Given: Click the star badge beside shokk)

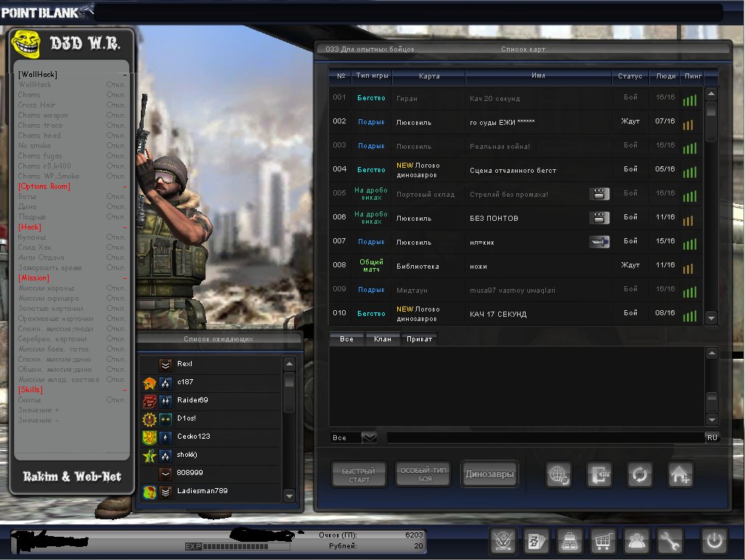Looking at the screenshot, I should 150,455.
